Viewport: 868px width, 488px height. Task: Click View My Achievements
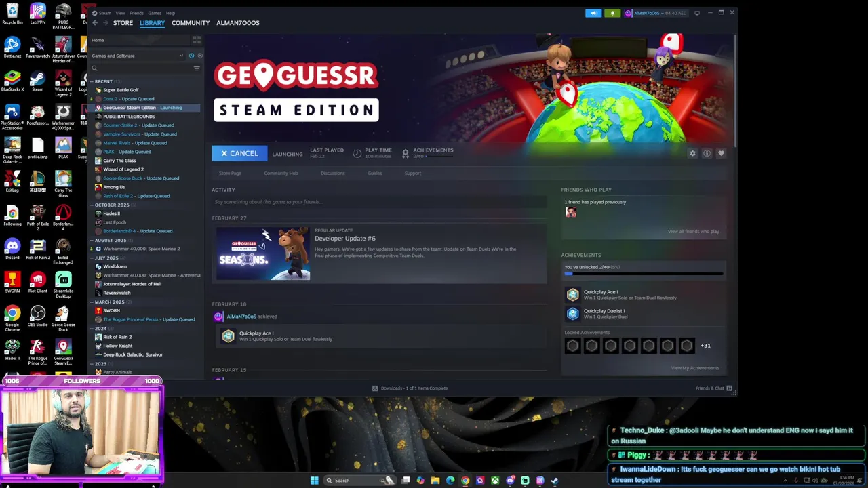pos(695,368)
